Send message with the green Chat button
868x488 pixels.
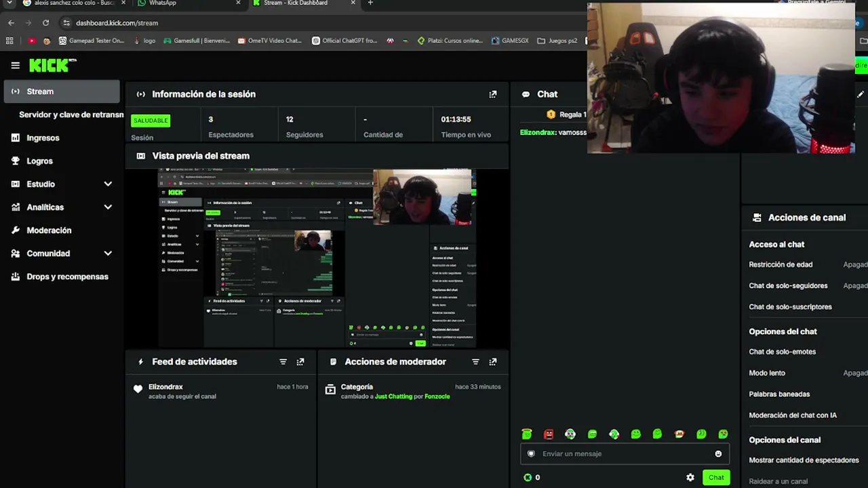pyautogui.click(x=716, y=477)
